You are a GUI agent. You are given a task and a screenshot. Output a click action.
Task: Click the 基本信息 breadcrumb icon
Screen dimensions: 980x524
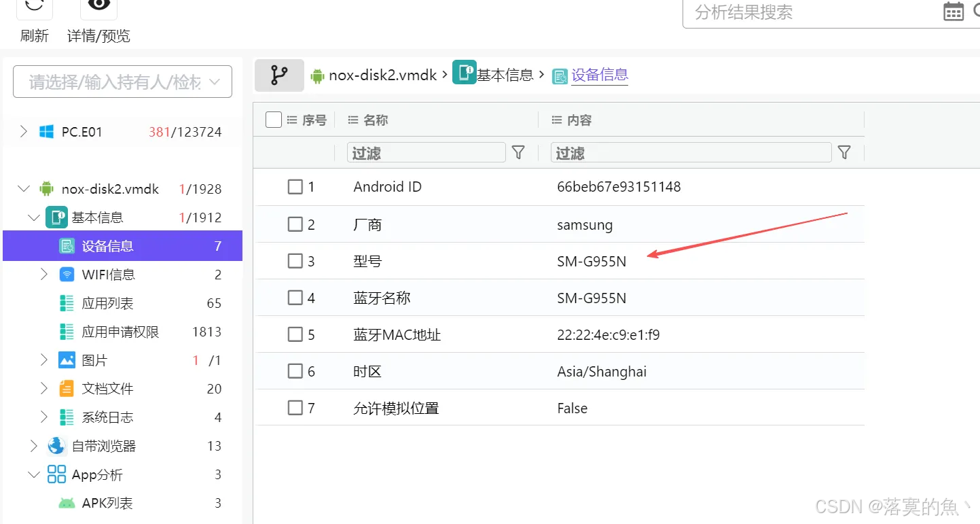(465, 73)
